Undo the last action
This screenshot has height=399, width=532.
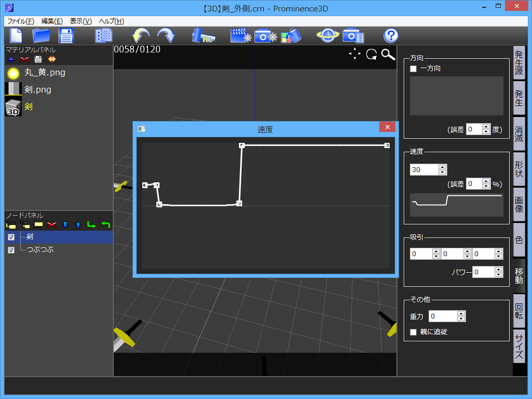140,36
